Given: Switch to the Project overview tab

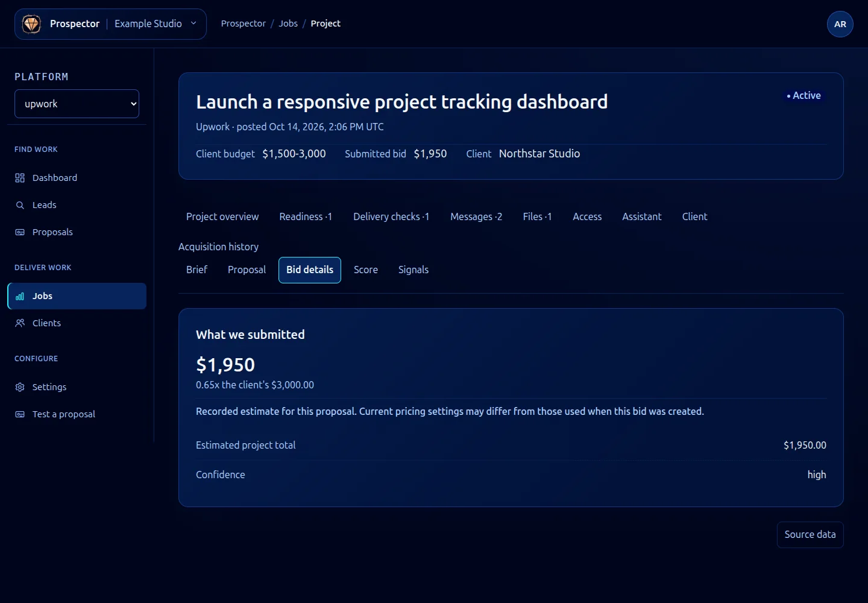Looking at the screenshot, I should (222, 216).
